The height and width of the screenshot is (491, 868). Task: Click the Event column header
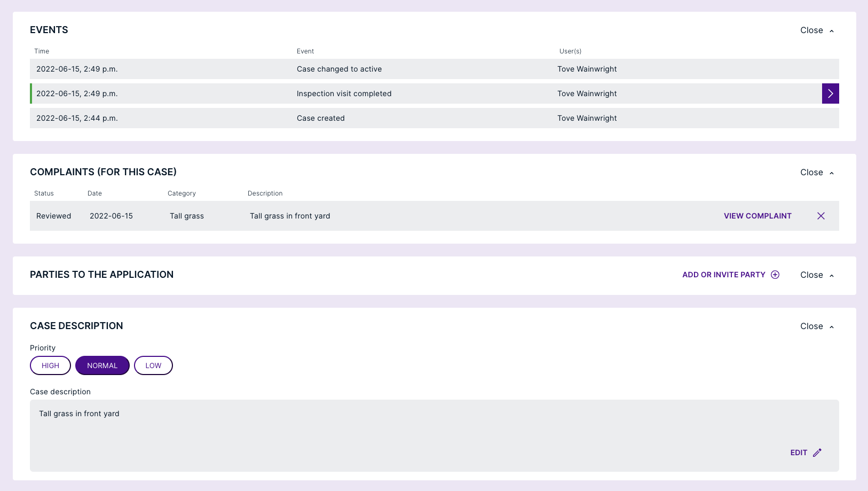[305, 51]
